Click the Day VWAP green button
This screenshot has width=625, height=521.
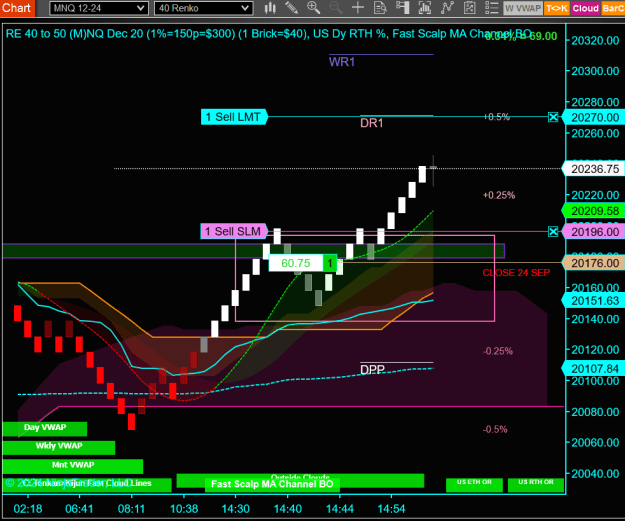(45, 428)
